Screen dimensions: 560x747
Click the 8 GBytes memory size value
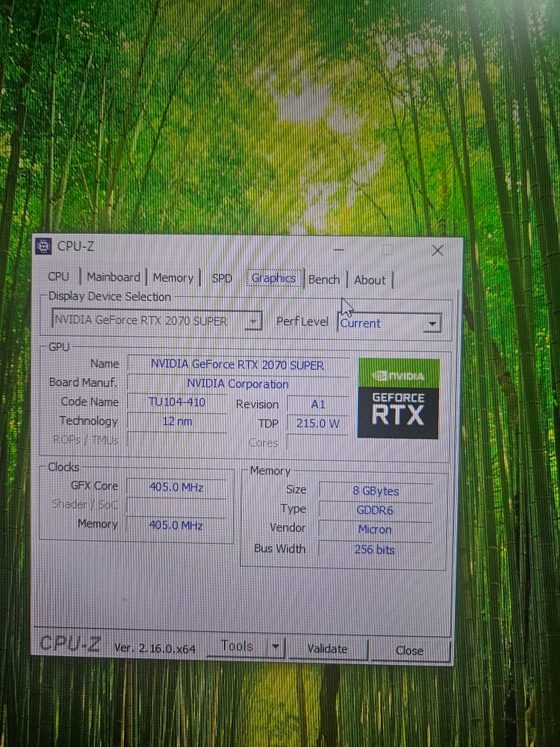pos(376,492)
